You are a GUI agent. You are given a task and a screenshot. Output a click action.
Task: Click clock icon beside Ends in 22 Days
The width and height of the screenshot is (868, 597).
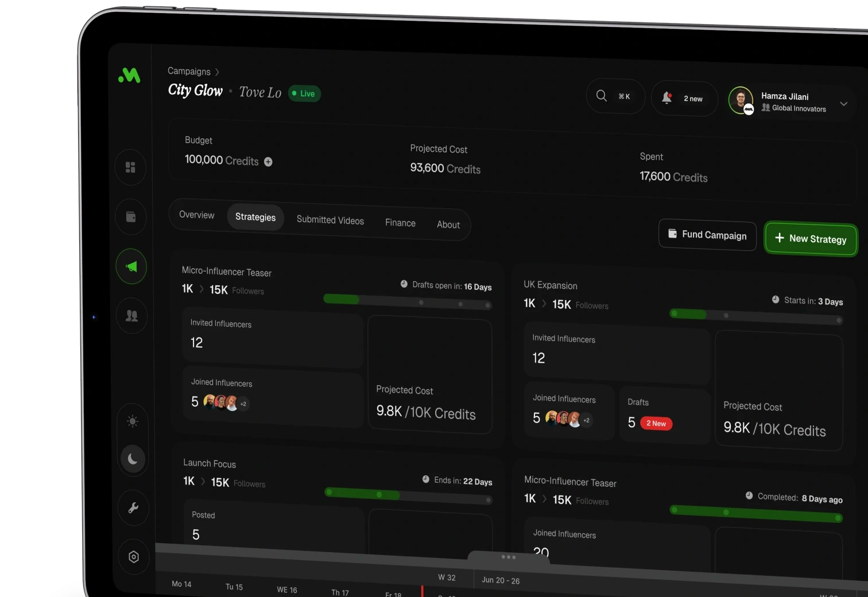point(425,479)
